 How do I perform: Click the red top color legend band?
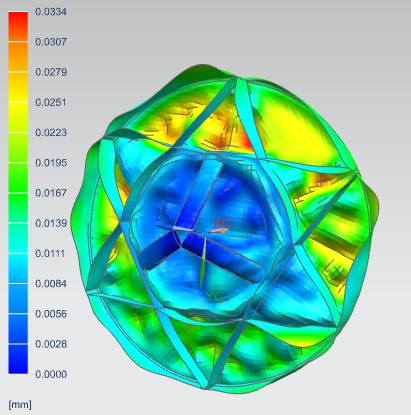point(18,27)
